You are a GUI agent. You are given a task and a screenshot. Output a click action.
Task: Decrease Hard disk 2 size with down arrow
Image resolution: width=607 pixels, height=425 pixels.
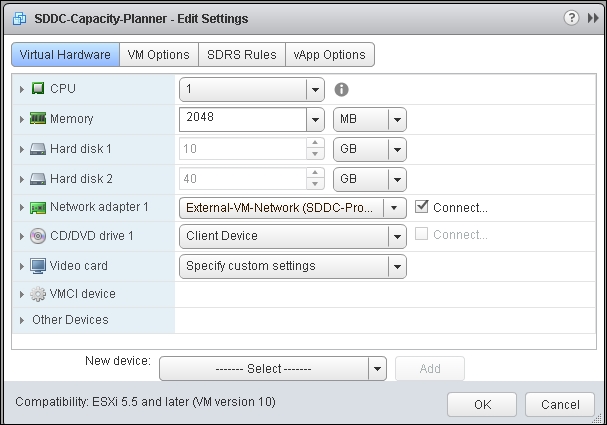(315, 184)
